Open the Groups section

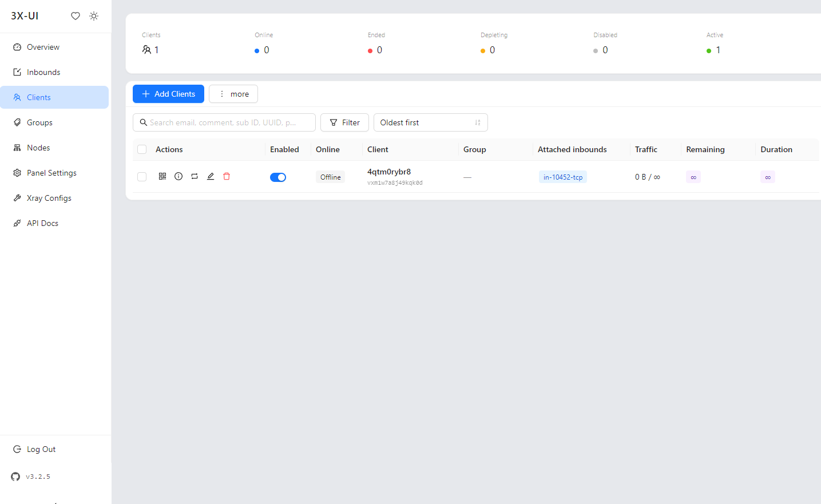tap(54, 122)
